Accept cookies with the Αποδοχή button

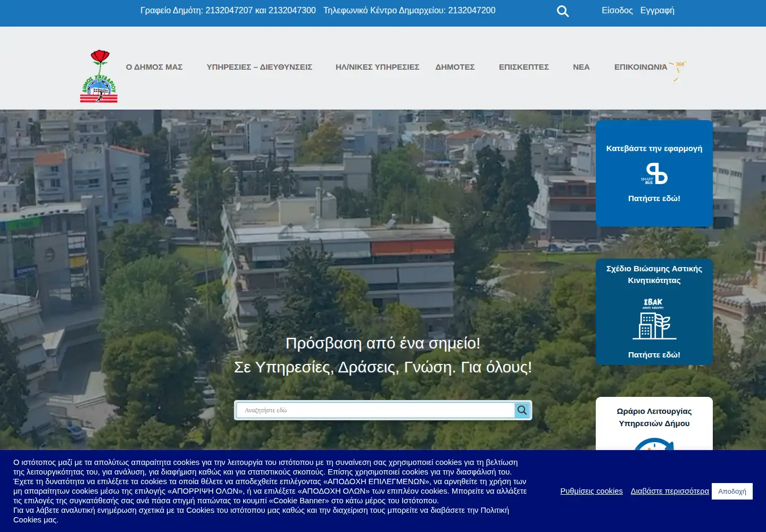732,491
